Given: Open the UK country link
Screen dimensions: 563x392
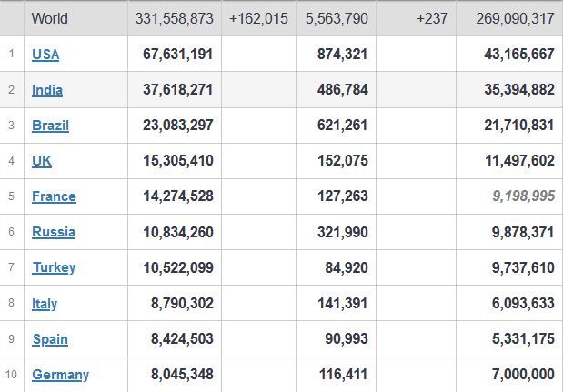Looking at the screenshot, I should coord(42,161).
